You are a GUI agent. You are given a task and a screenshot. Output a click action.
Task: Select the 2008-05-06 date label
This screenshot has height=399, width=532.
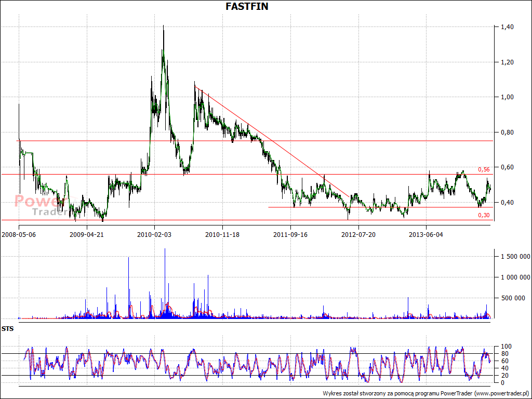[19, 234]
